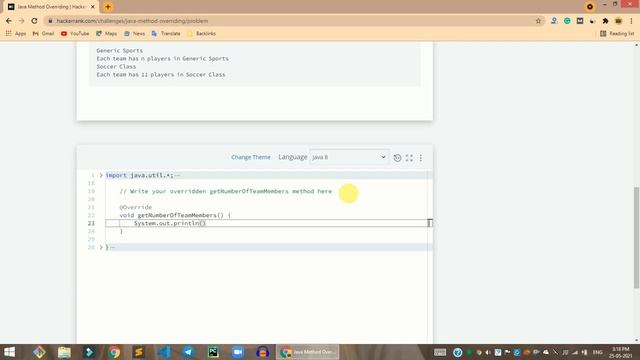Open PyCharm from the taskbar
Screen dimensions: 640x360
pos(213,352)
